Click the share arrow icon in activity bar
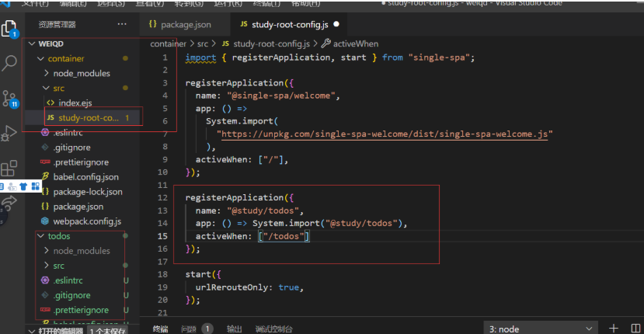Image resolution: width=644 pixels, height=334 pixels. [x=9, y=202]
